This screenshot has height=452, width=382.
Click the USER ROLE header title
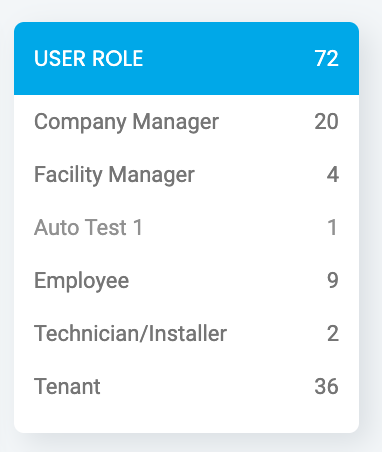pyautogui.click(x=89, y=58)
